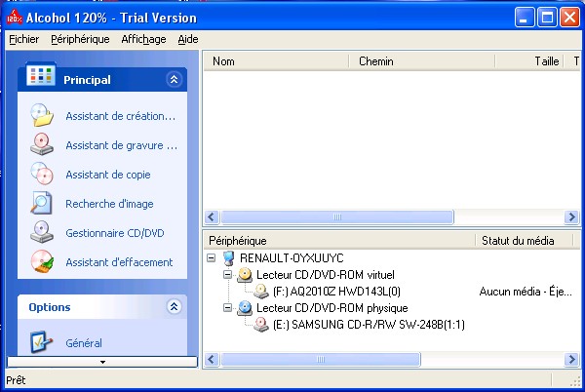Click the Chemin column header
The image size is (585, 392).
click(421, 61)
